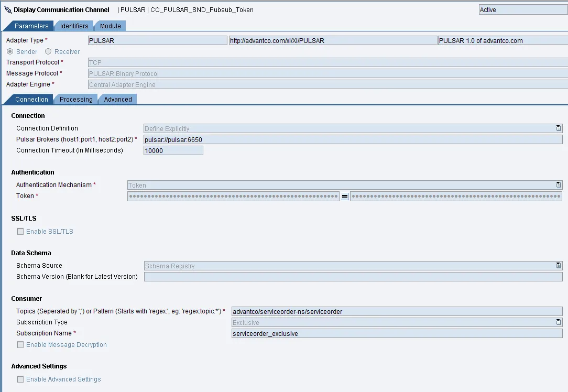Viewport: 568px width, 392px height.
Task: Click the Connection Timeout field showing 10000
Action: (x=173, y=150)
